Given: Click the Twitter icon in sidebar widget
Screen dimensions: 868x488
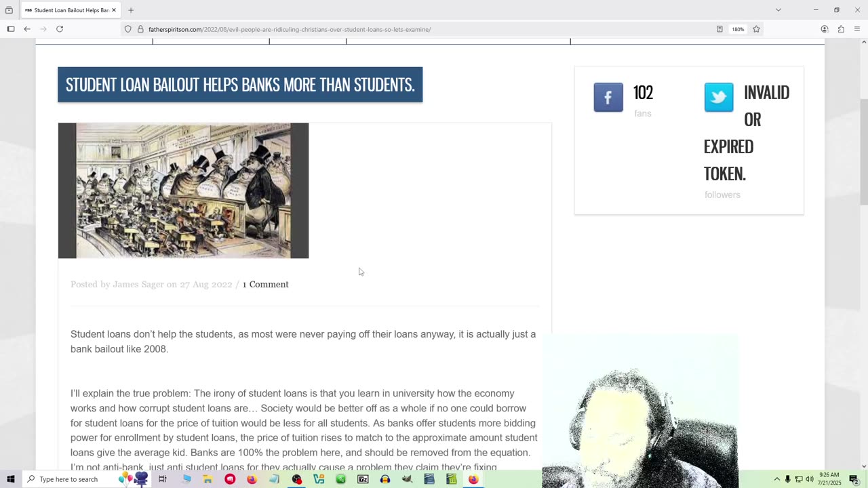Looking at the screenshot, I should coord(719,97).
